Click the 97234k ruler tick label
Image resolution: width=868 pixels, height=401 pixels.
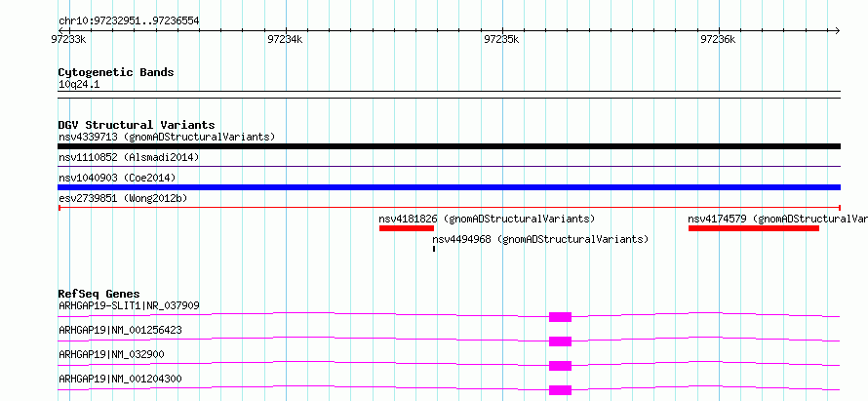(285, 39)
